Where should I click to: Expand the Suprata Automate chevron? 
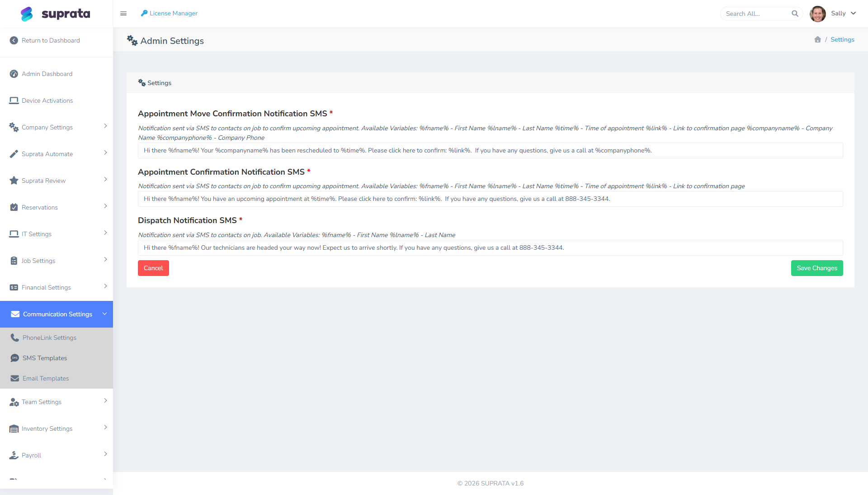(105, 152)
